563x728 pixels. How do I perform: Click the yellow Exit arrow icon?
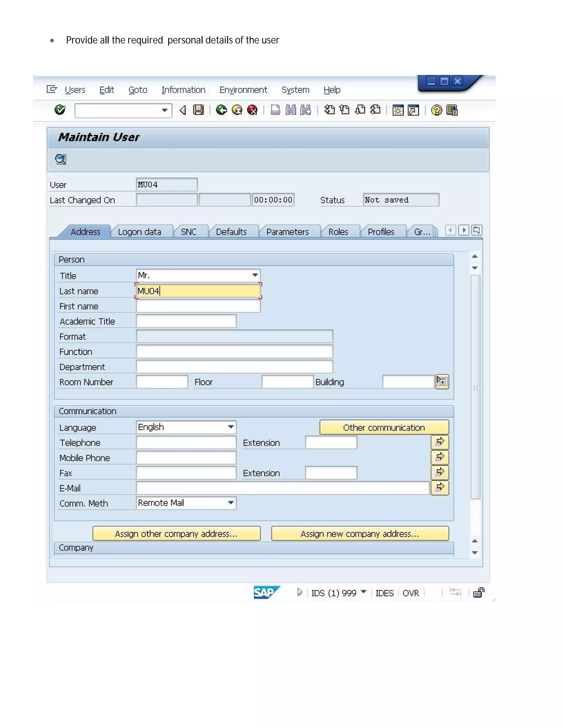237,110
